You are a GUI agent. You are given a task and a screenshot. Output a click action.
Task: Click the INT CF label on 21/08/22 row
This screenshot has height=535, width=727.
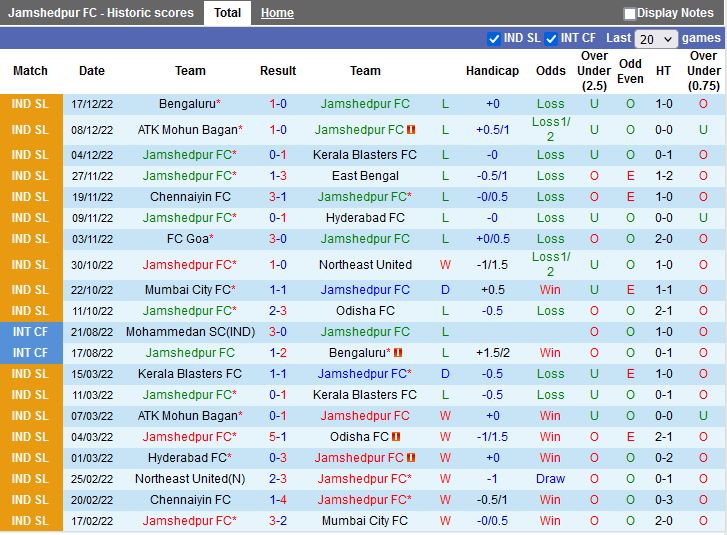click(30, 332)
